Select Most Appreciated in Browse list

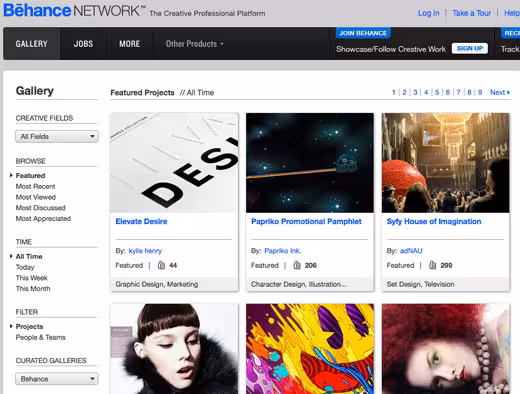(43, 219)
